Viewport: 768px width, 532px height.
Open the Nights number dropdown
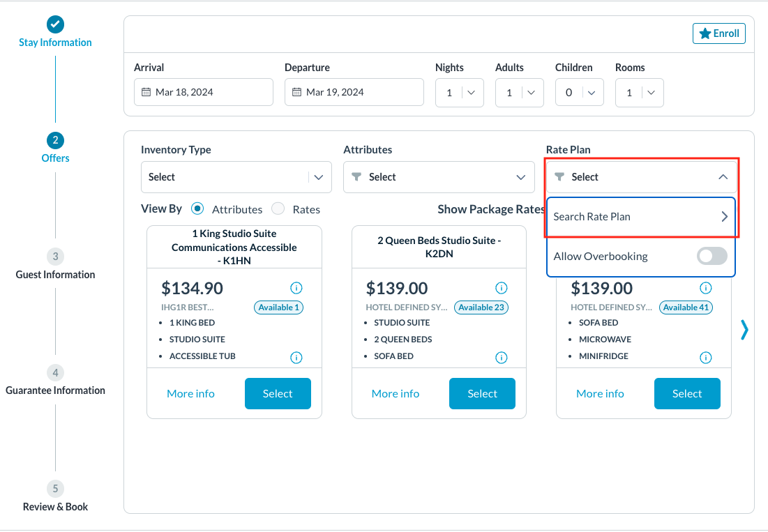tap(459, 93)
